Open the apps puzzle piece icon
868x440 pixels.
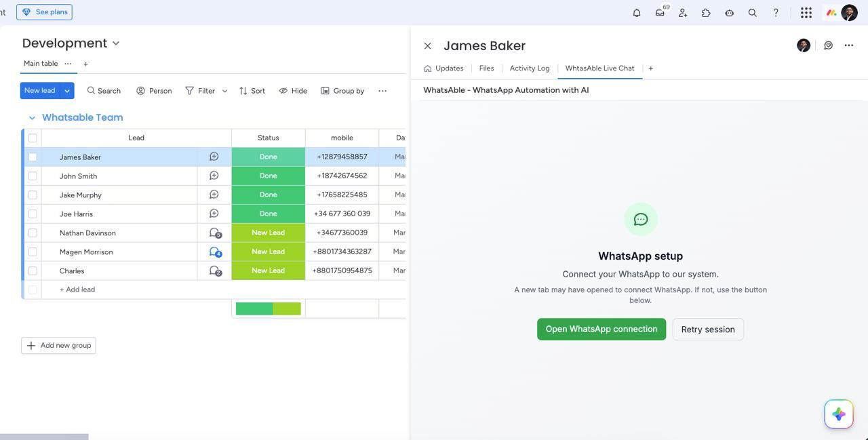[x=706, y=12]
